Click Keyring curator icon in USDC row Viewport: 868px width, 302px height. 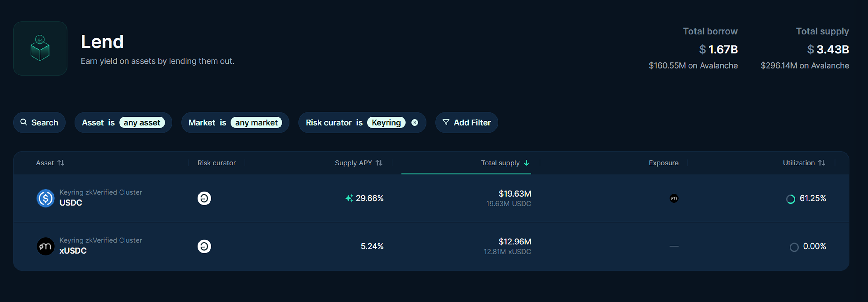click(204, 198)
